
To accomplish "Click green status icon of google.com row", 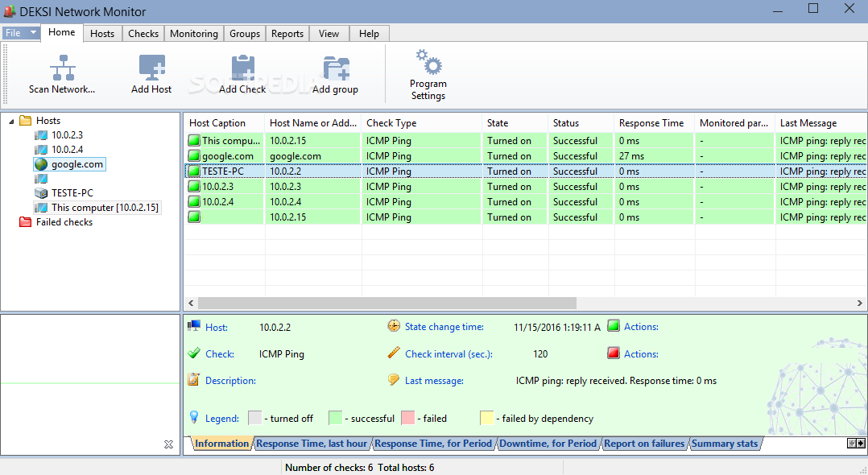I will (x=194, y=156).
